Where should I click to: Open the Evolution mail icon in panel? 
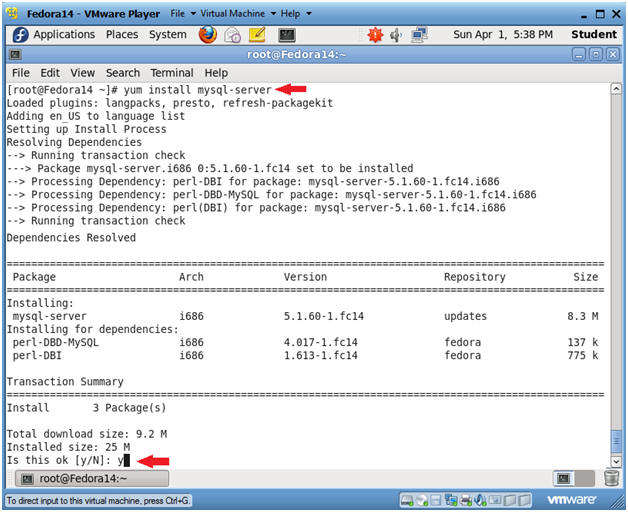coord(232,35)
